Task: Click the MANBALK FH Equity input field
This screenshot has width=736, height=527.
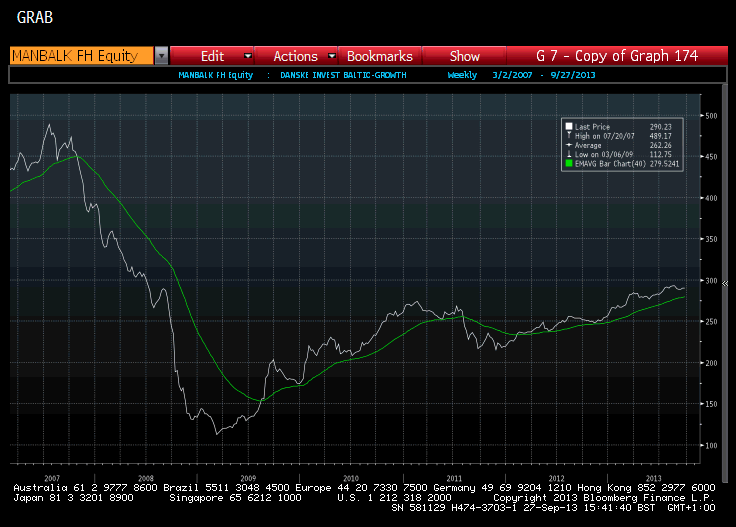Action: (x=80, y=56)
